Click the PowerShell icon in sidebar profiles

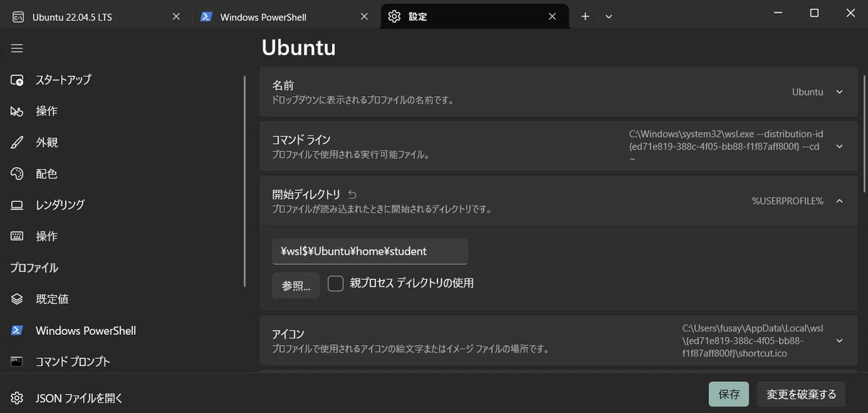(x=17, y=331)
